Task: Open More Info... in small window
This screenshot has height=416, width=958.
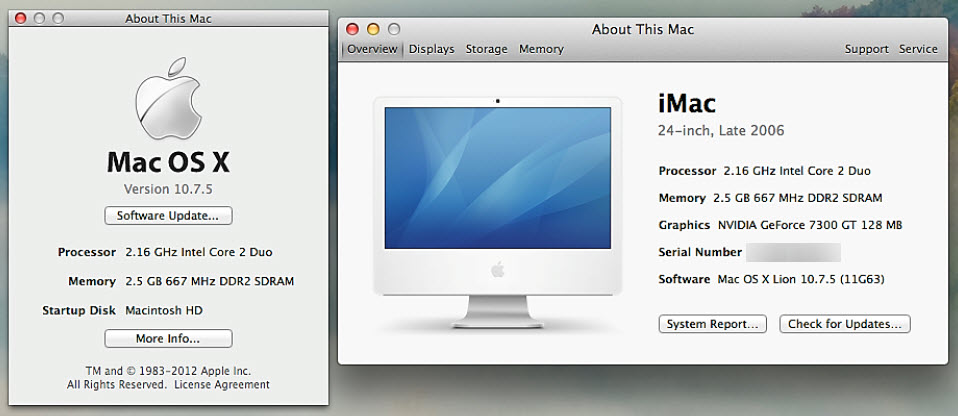Action: point(168,338)
